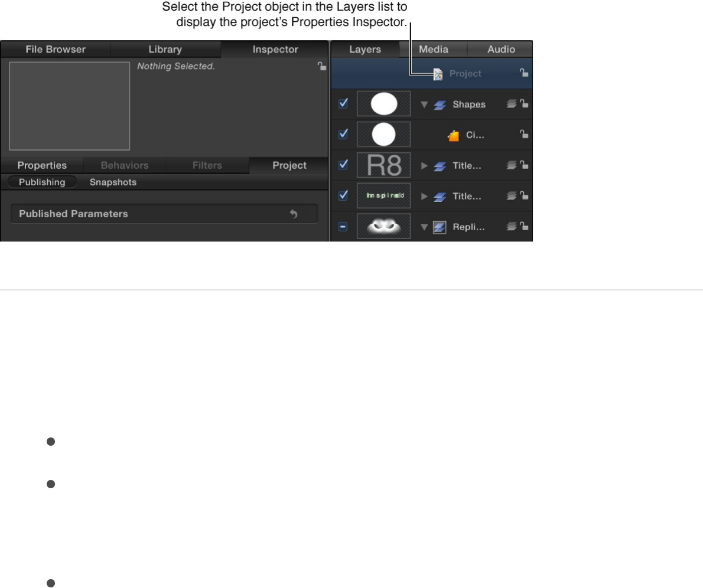Toggle the lock icon on the Repli... row
The width and height of the screenshot is (703, 588).
coord(523,226)
